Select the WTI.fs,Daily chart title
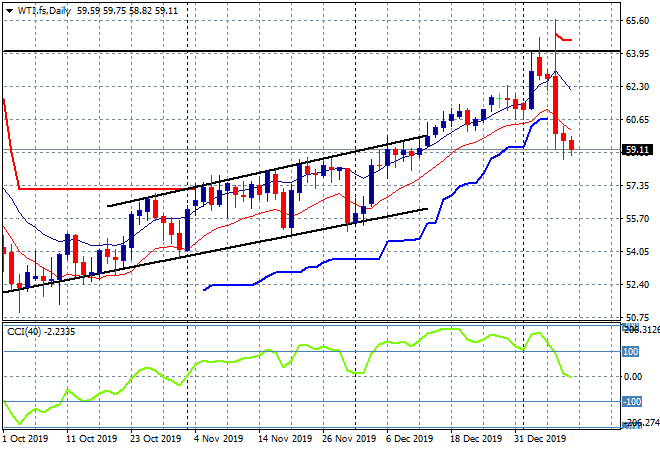The height and width of the screenshot is (450, 660). pyautogui.click(x=44, y=11)
